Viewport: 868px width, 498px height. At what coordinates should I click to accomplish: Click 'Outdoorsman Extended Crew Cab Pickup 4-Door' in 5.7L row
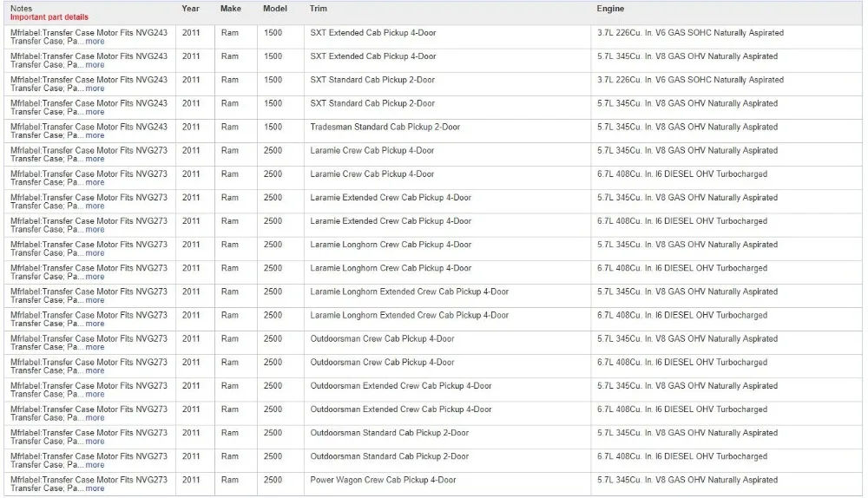click(x=401, y=386)
